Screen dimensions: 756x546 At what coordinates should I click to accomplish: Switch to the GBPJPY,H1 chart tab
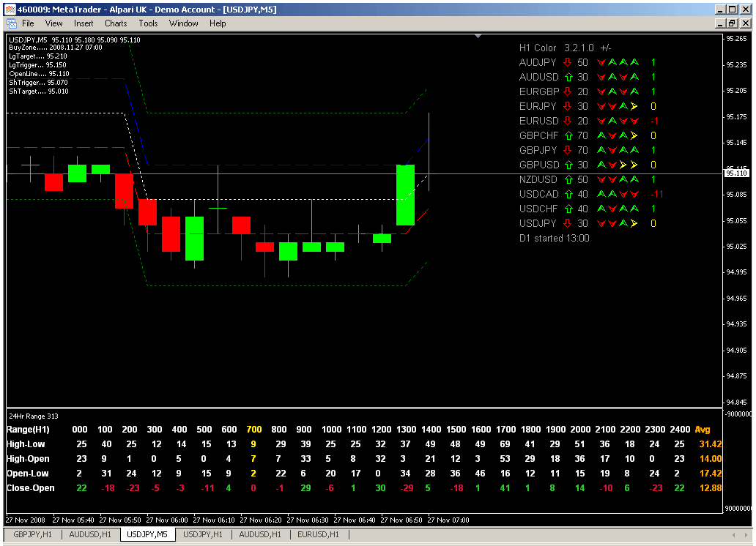click(x=32, y=534)
